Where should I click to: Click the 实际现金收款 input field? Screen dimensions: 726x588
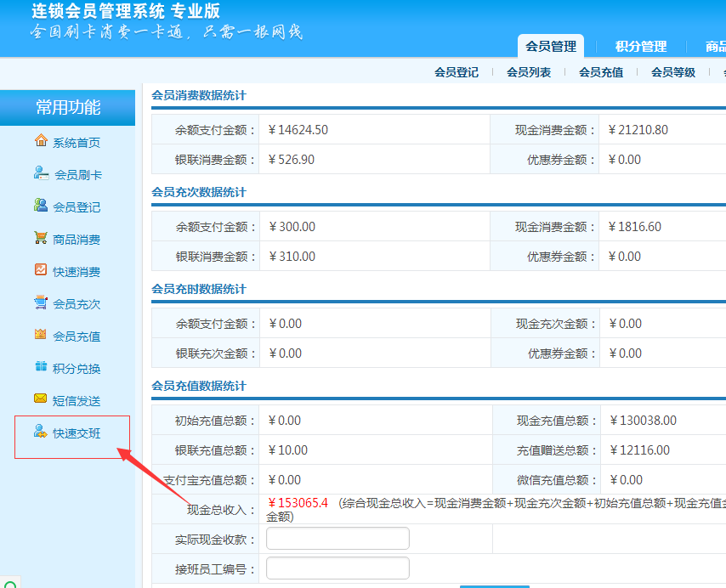tap(337, 539)
